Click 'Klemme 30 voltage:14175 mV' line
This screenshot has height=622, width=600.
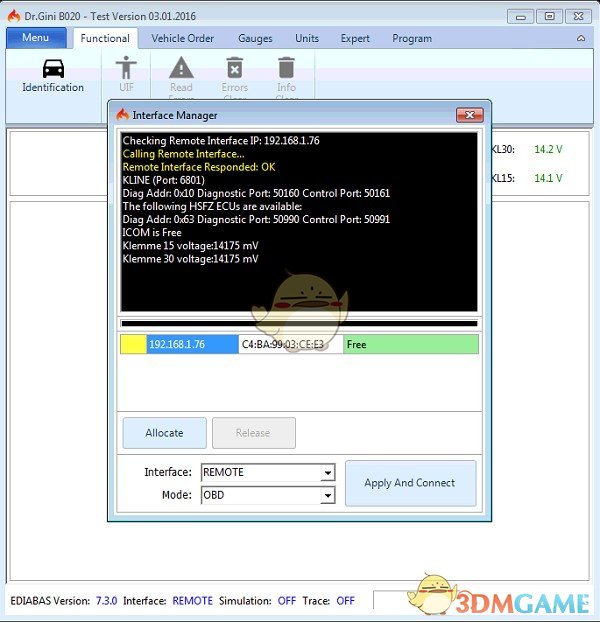(x=190, y=259)
